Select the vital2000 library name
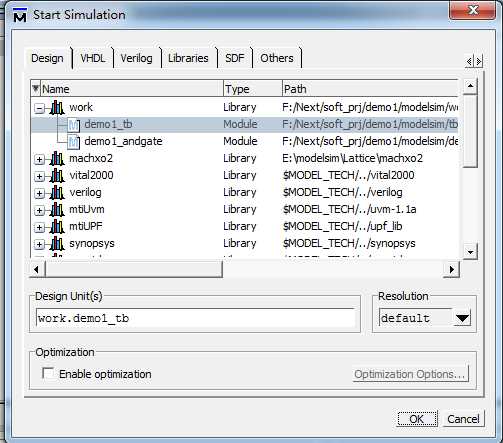Image resolution: width=503 pixels, height=443 pixels. point(91,175)
